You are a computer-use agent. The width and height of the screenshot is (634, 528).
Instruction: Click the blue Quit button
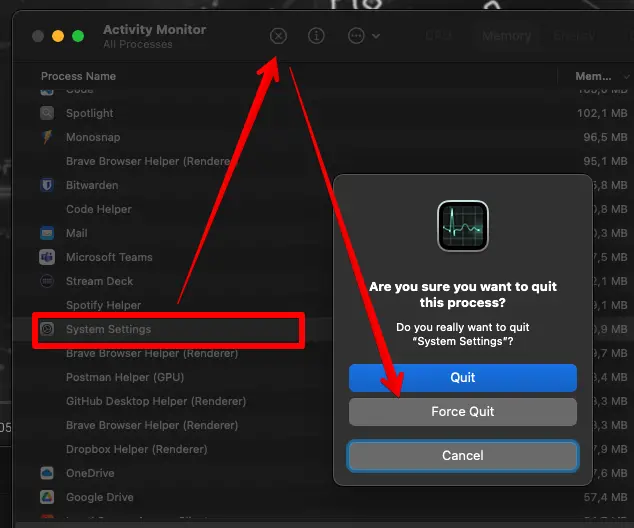pos(462,378)
